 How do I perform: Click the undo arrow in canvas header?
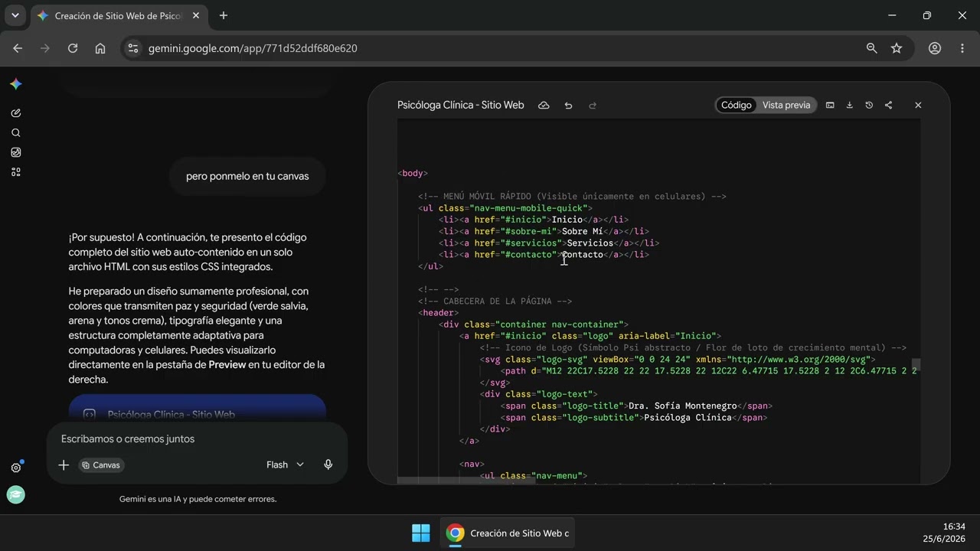click(568, 106)
